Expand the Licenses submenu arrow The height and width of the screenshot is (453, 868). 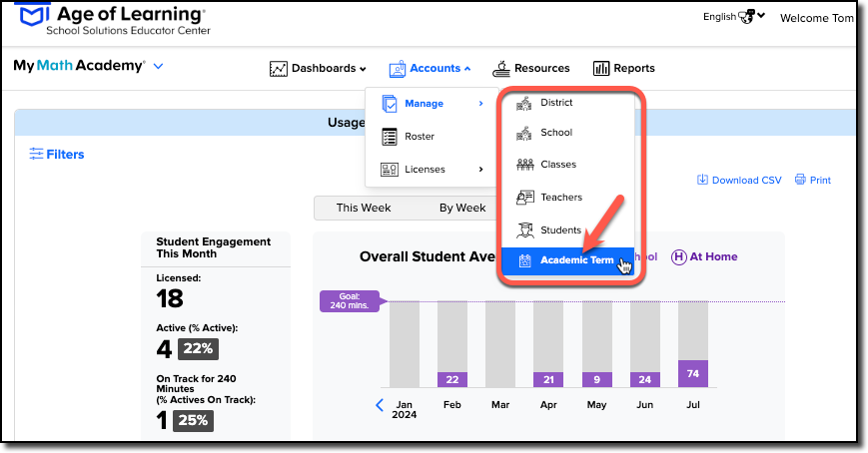click(480, 170)
